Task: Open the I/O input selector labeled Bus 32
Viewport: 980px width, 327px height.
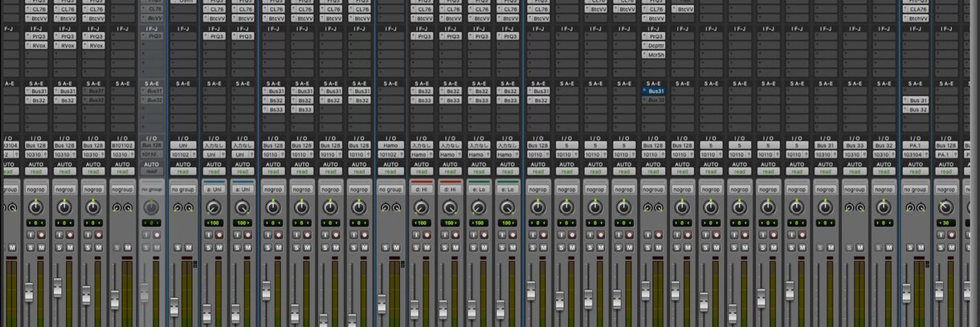Action: tap(883, 145)
